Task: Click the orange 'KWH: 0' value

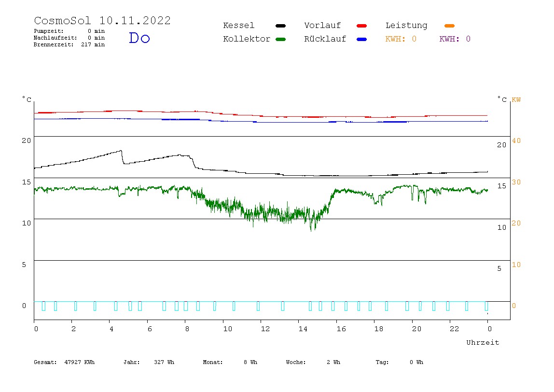Action: click(401, 39)
